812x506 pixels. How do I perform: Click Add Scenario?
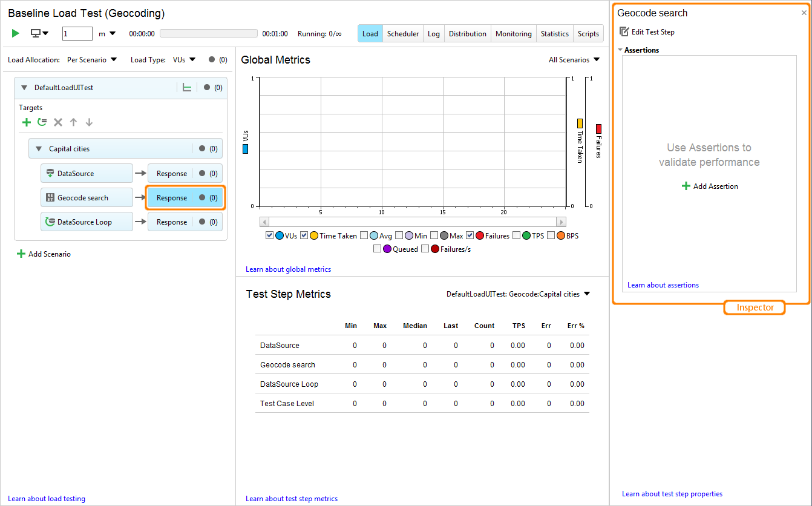point(44,254)
